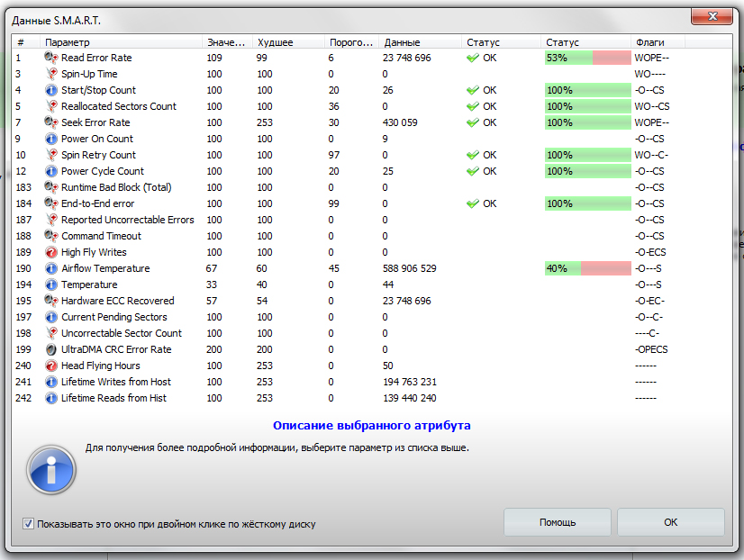Close the Данные S.M.A.R.T. window
This screenshot has height=560, width=744.
coord(712,16)
